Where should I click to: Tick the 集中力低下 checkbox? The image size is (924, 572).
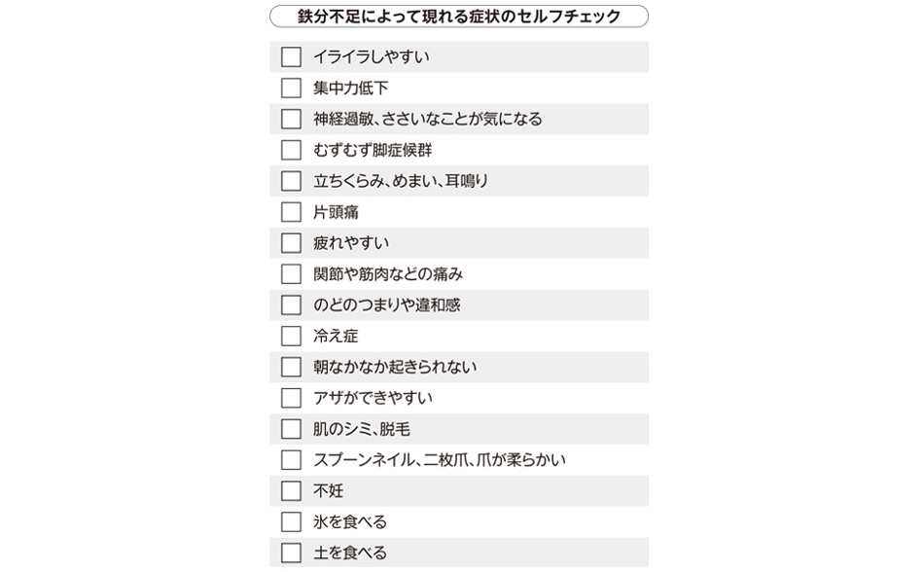pyautogui.click(x=291, y=88)
